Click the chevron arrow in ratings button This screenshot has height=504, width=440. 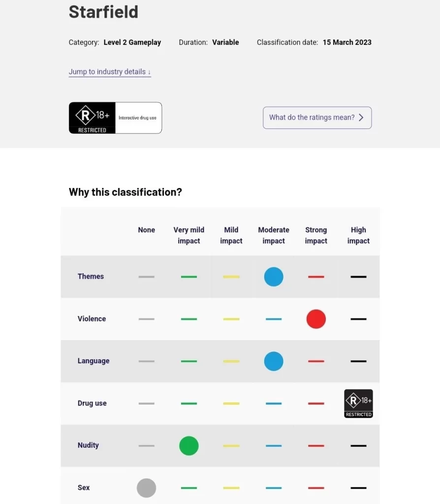361,118
